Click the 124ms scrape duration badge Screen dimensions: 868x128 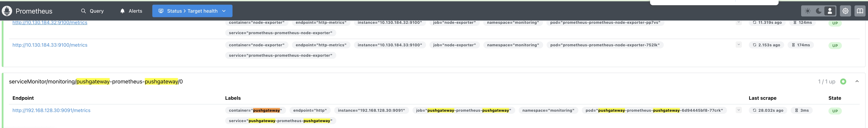[802, 22]
